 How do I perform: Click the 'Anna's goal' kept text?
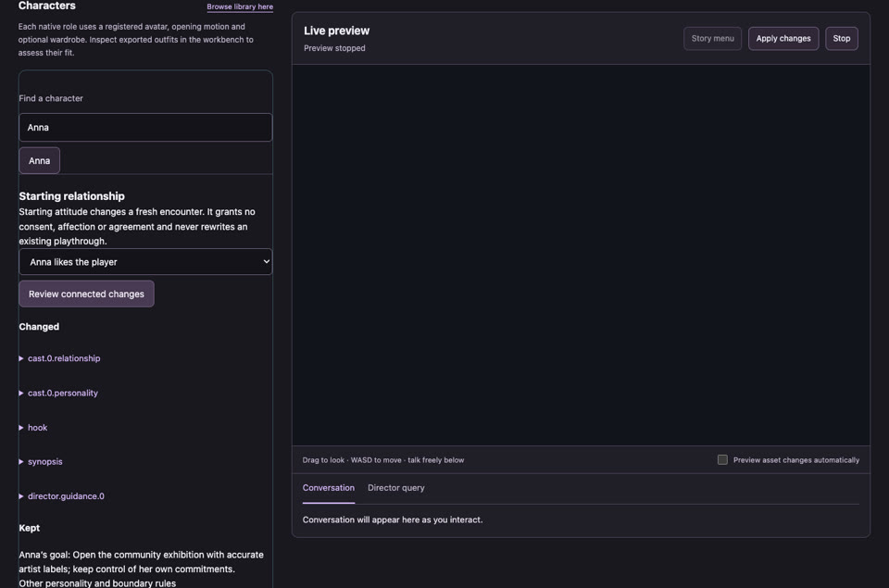click(141, 562)
